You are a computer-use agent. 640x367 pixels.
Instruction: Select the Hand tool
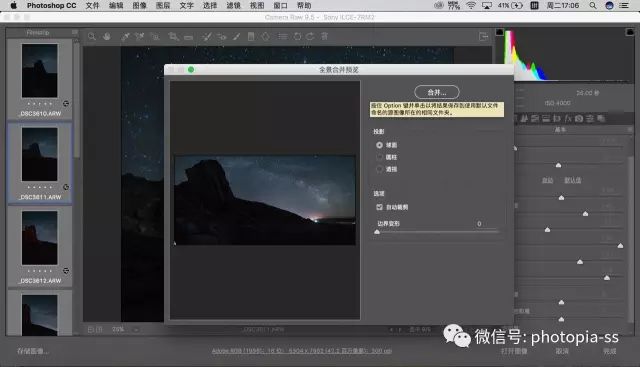(107, 36)
